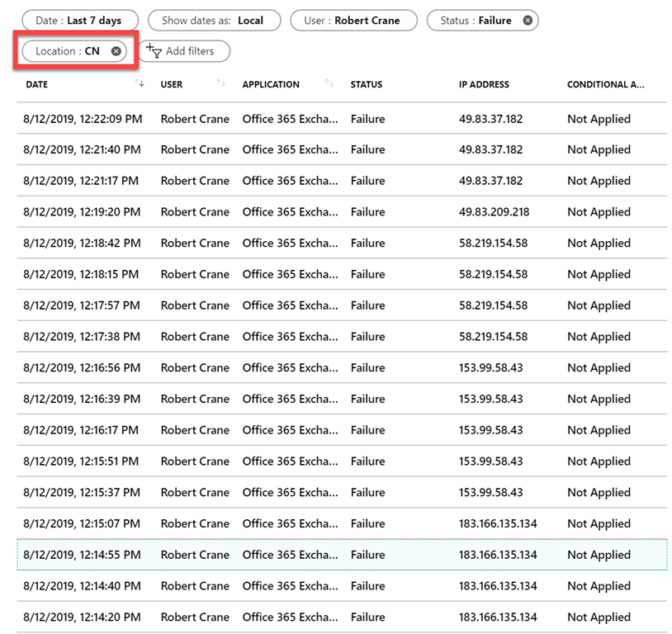Remove the Location CN filter
Image resolution: width=672 pixels, height=634 pixels.
click(x=116, y=51)
